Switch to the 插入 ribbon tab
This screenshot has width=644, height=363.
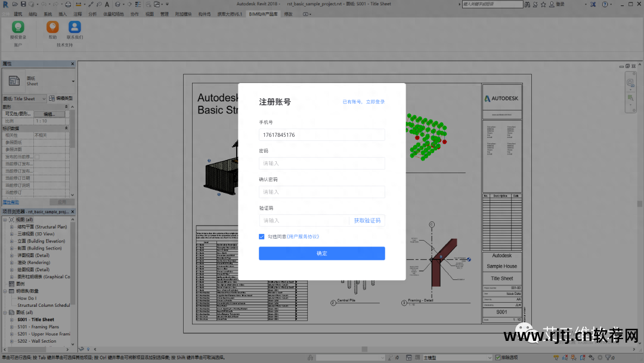[64, 14]
